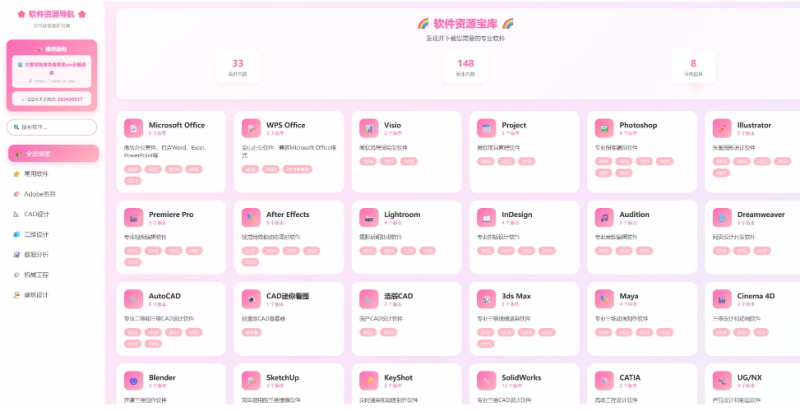Open the AutoCAD icon
This screenshot has height=411, width=800.
133,299
